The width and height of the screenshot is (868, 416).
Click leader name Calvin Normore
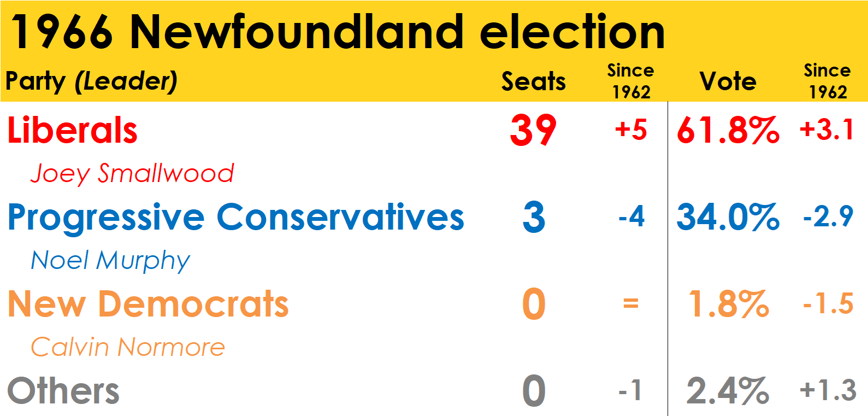pos(128,347)
